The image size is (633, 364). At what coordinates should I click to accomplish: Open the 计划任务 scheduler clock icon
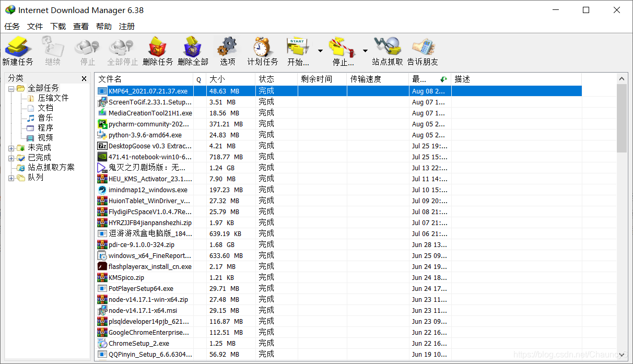tap(263, 46)
